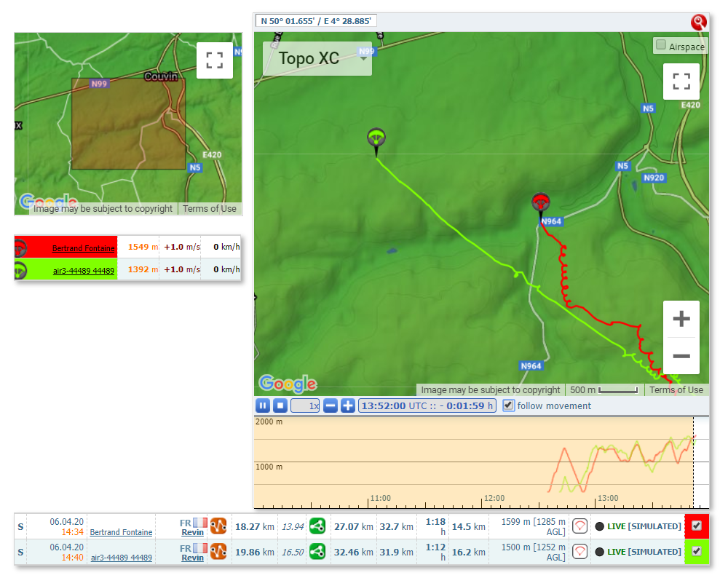The height and width of the screenshot is (578, 728).
Task: Click air3-44489's green glider icon in legend
Action: pos(20,270)
